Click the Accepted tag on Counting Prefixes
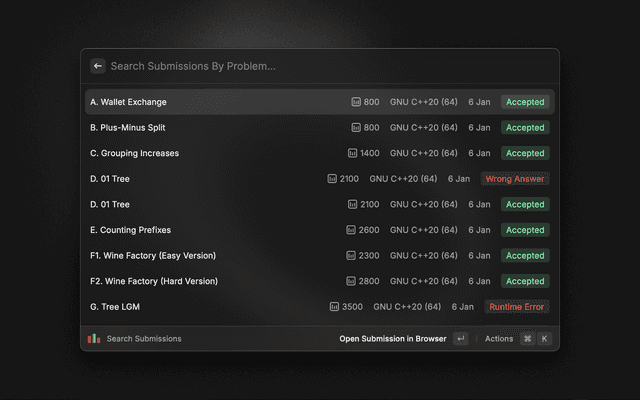 click(525, 230)
